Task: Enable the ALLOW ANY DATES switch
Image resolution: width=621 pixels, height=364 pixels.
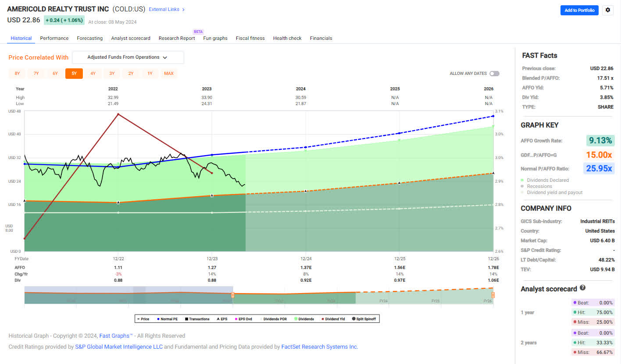Action: click(x=494, y=74)
